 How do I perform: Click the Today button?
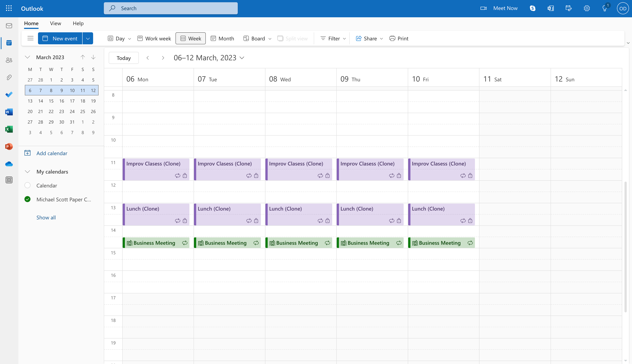coord(123,58)
